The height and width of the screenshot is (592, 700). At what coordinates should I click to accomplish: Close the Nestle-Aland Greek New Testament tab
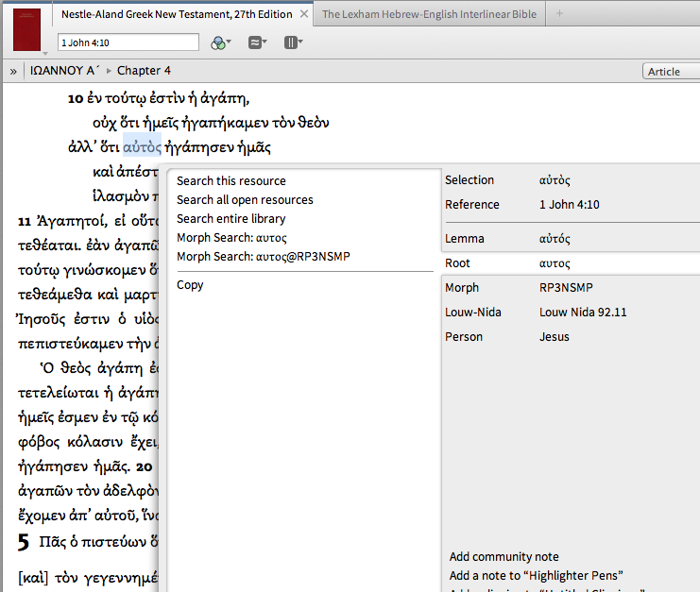point(303,14)
